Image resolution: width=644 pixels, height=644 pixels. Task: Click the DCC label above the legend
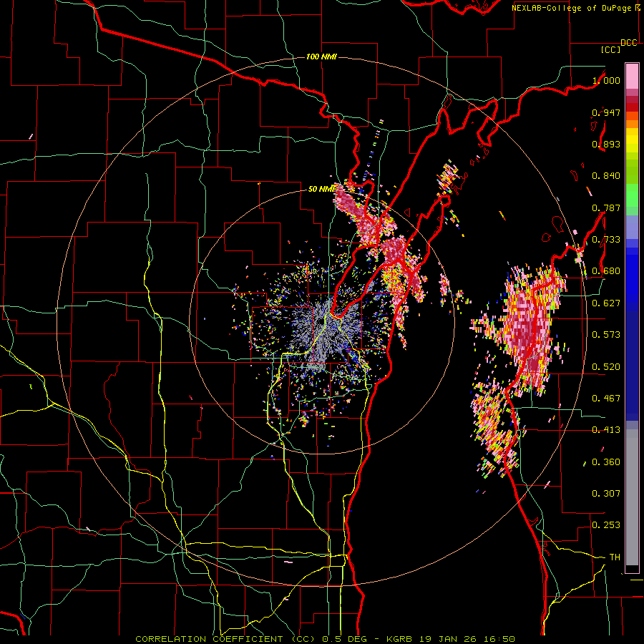628,43
